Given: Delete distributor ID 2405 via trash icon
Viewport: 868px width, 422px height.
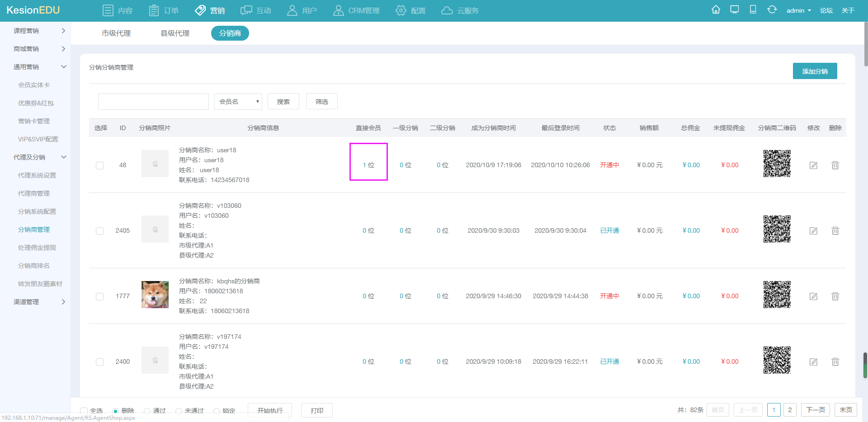Looking at the screenshot, I should tap(835, 231).
